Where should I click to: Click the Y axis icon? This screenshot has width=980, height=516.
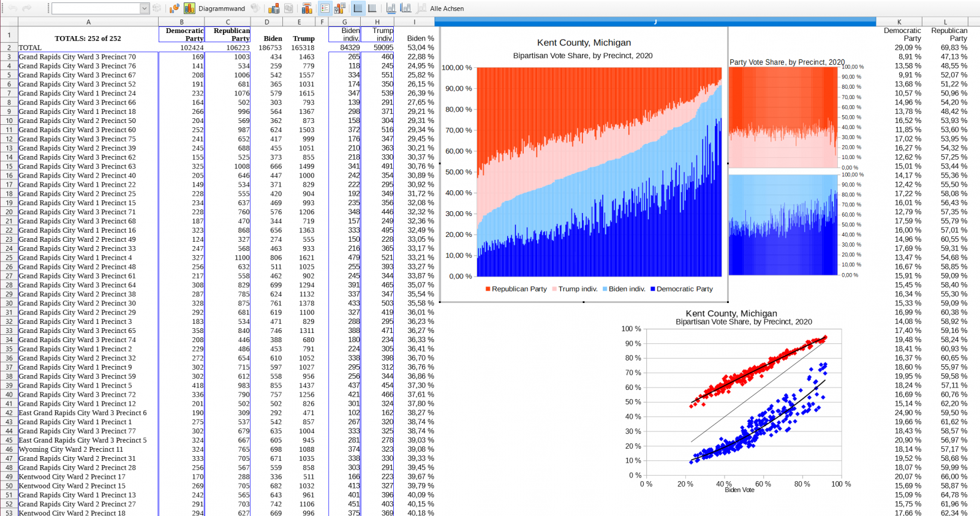pyautogui.click(x=405, y=9)
